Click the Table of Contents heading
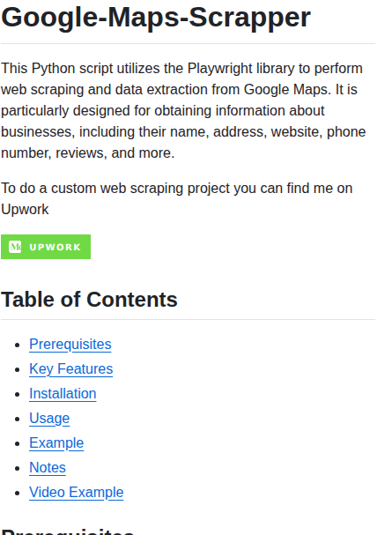 (x=89, y=300)
